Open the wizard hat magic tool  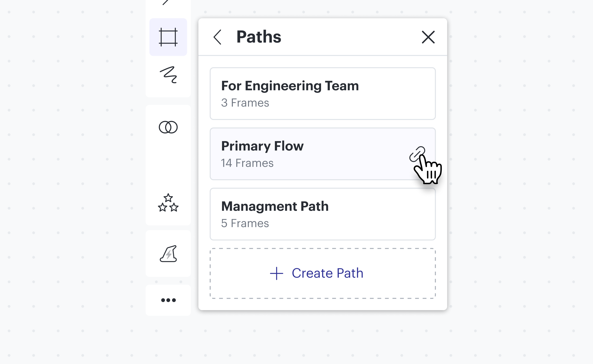pyautogui.click(x=168, y=254)
